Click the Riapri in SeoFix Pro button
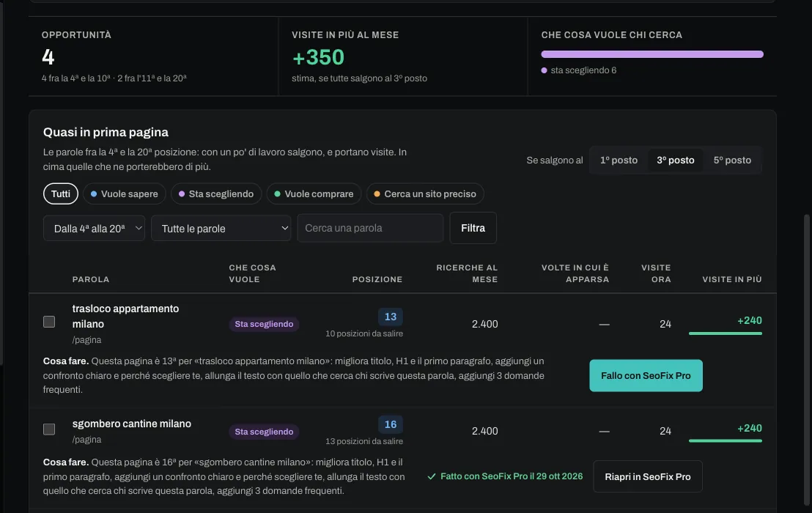The height and width of the screenshot is (513, 812). 648,477
